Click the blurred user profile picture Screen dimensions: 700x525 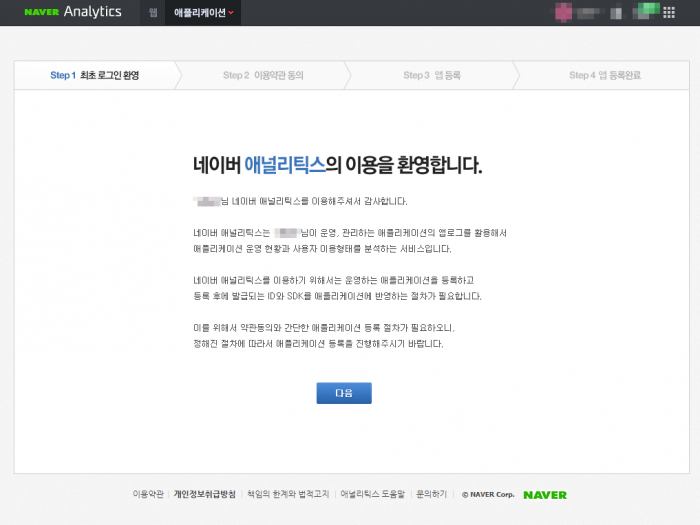(x=563, y=12)
